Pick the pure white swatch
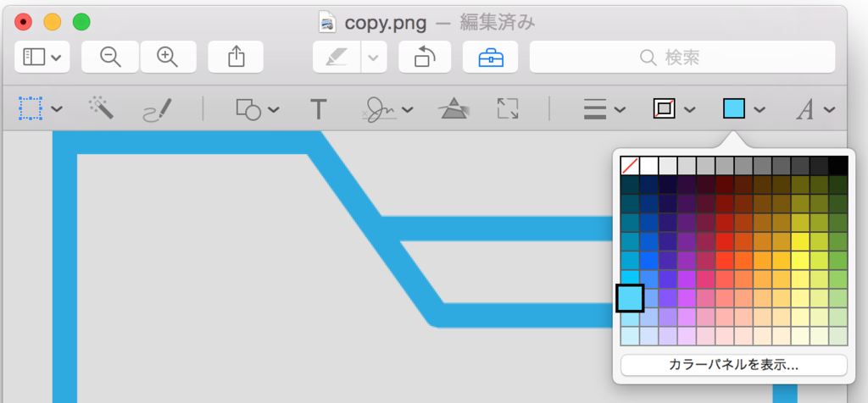The width and height of the screenshot is (868, 403). tap(648, 165)
